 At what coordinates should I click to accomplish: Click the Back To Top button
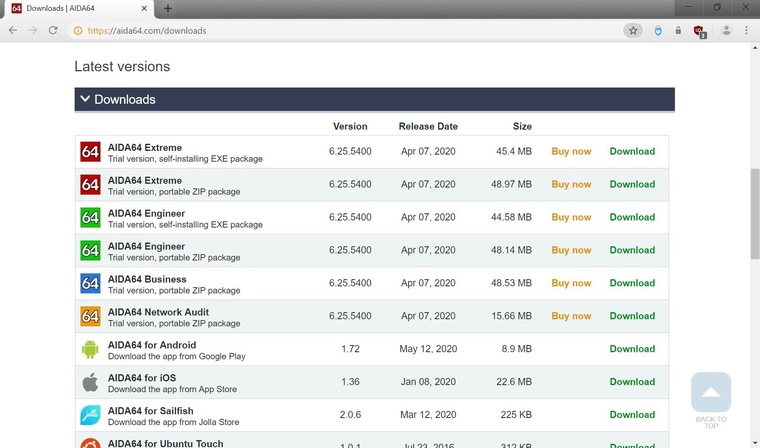(x=711, y=392)
